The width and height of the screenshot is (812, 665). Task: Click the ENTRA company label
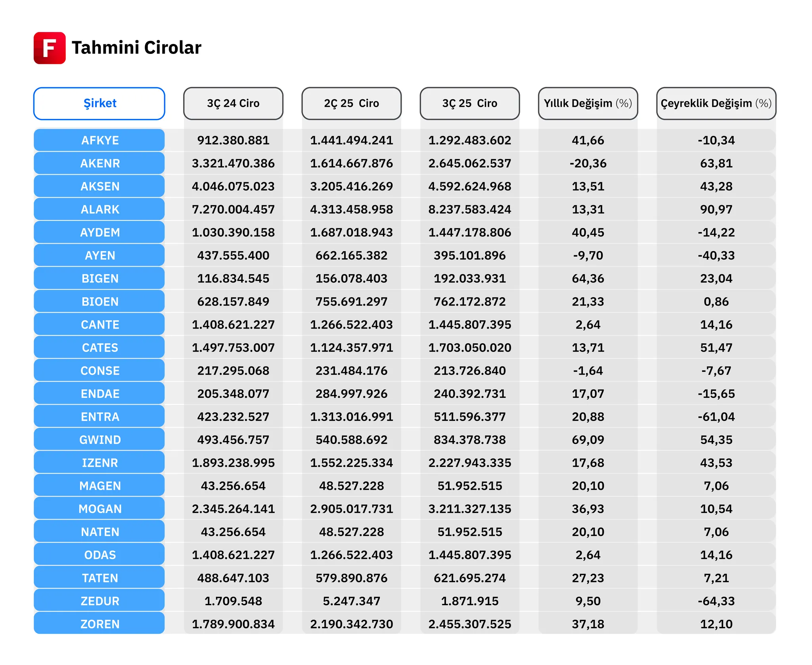pos(100,417)
